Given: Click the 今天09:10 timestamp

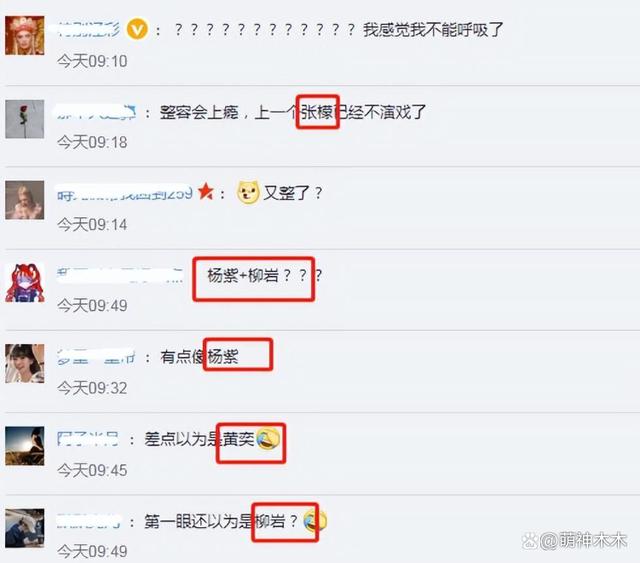Looking at the screenshot, I should 92,61.
